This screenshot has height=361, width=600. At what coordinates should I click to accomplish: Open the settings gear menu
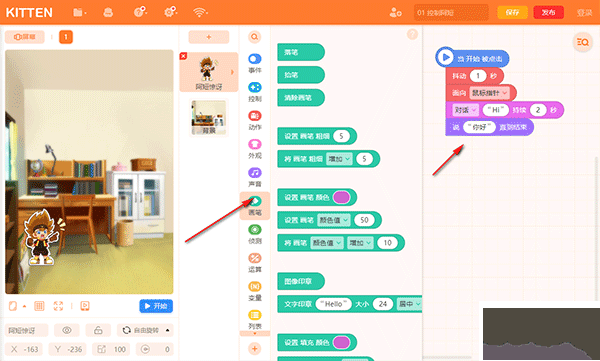click(x=170, y=12)
